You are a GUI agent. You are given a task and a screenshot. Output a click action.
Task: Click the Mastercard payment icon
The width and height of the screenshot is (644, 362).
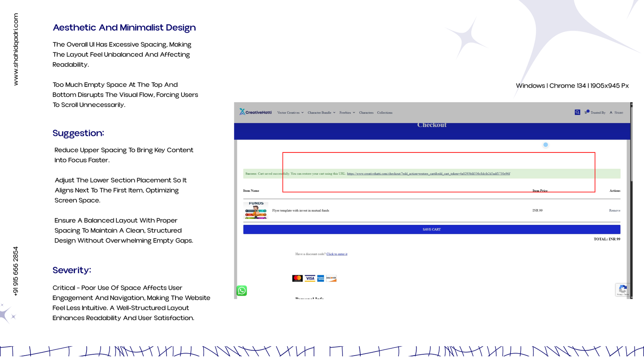[x=297, y=278]
